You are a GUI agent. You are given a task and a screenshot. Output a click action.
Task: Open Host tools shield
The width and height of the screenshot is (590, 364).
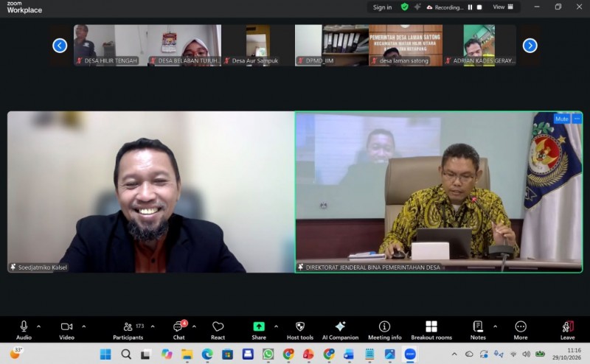pyautogui.click(x=300, y=330)
